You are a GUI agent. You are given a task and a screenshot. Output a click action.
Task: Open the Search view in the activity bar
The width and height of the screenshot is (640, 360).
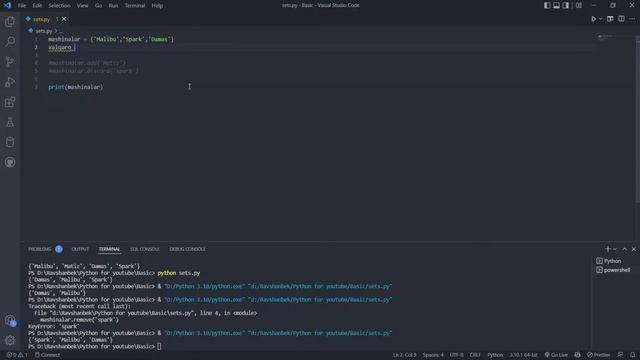[x=10, y=41]
